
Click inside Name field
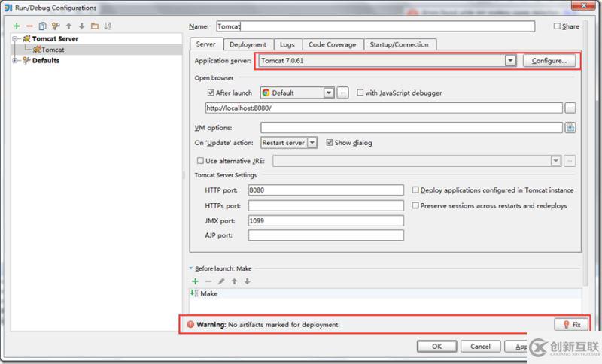pyautogui.click(x=375, y=26)
